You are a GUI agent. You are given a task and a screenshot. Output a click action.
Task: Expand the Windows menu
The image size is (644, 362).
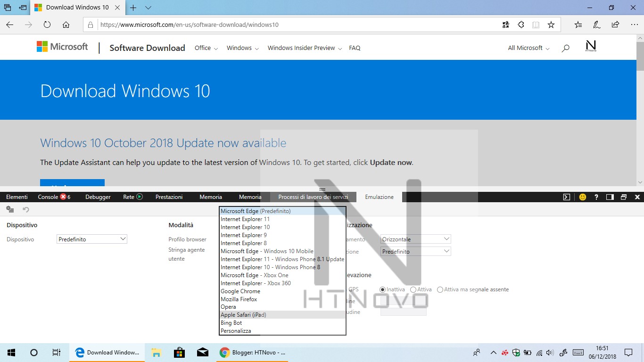(x=242, y=48)
